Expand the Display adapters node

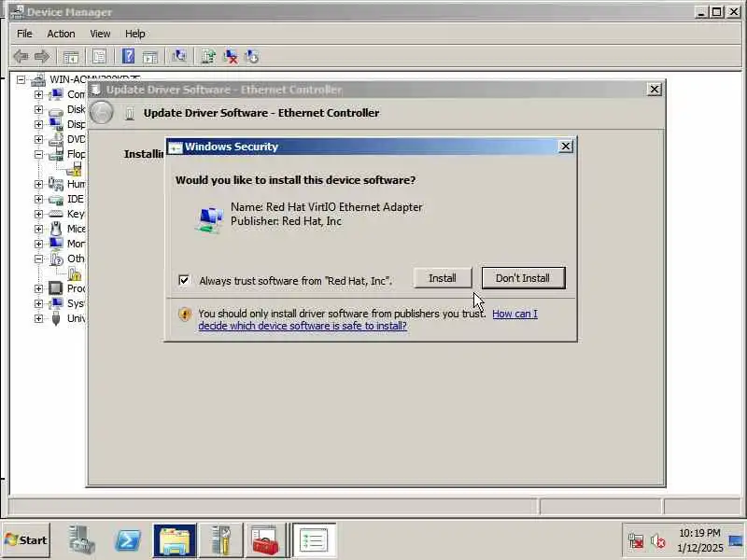(x=38, y=124)
